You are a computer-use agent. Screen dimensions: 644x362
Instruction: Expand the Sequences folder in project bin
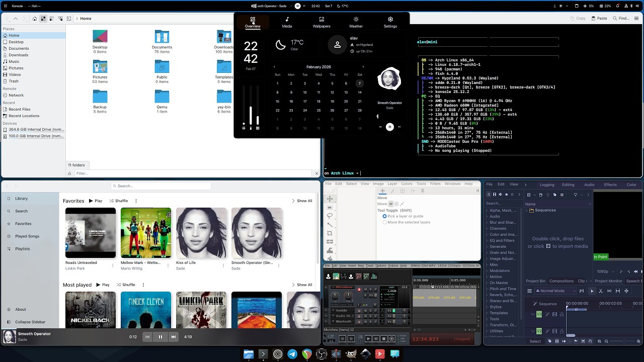pos(526,210)
